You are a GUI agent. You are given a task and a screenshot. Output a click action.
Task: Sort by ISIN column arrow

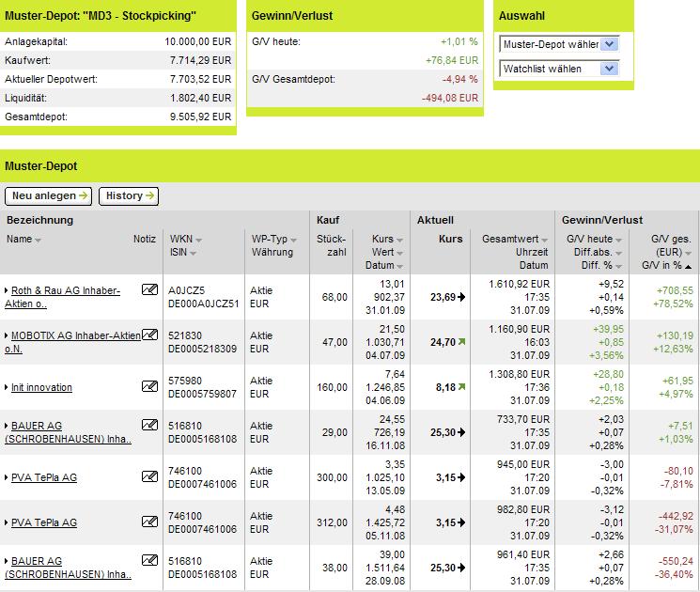pos(193,253)
